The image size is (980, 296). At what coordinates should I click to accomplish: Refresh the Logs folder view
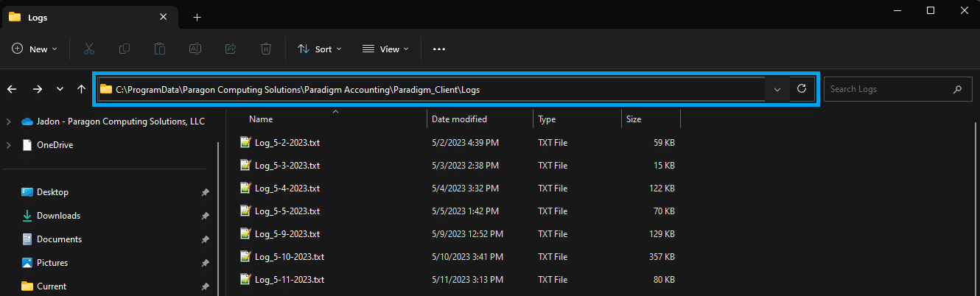pyautogui.click(x=802, y=89)
